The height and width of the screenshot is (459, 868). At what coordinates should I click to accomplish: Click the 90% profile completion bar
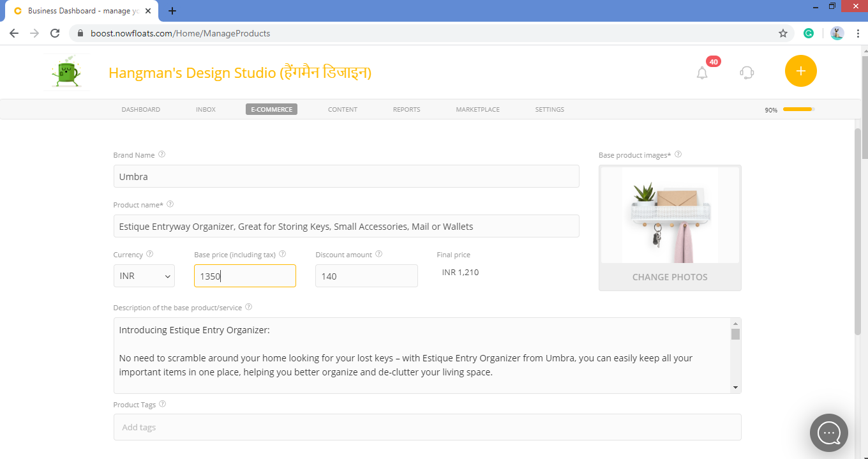pos(799,109)
